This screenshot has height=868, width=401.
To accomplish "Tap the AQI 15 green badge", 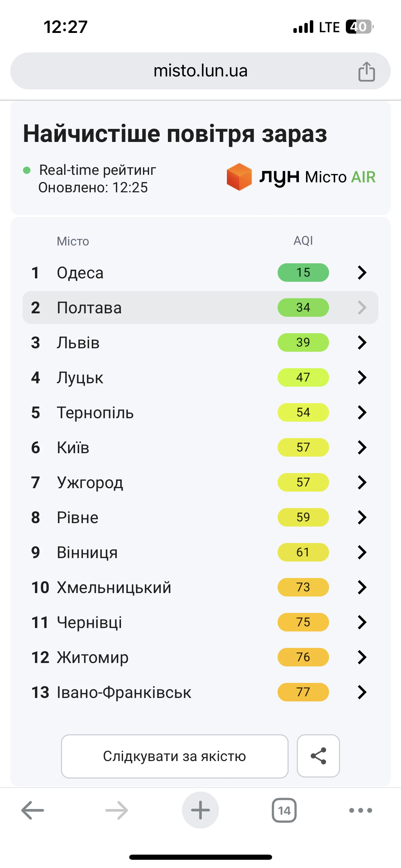I will [303, 273].
